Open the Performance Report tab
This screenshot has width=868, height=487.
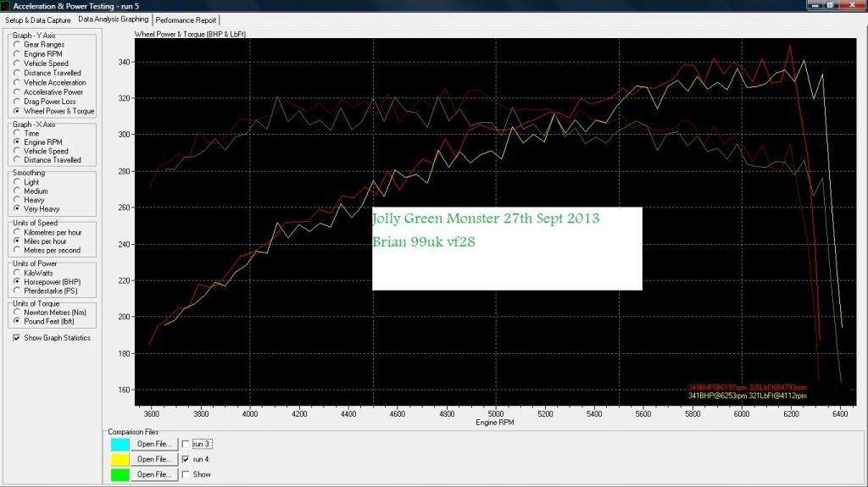pos(185,19)
